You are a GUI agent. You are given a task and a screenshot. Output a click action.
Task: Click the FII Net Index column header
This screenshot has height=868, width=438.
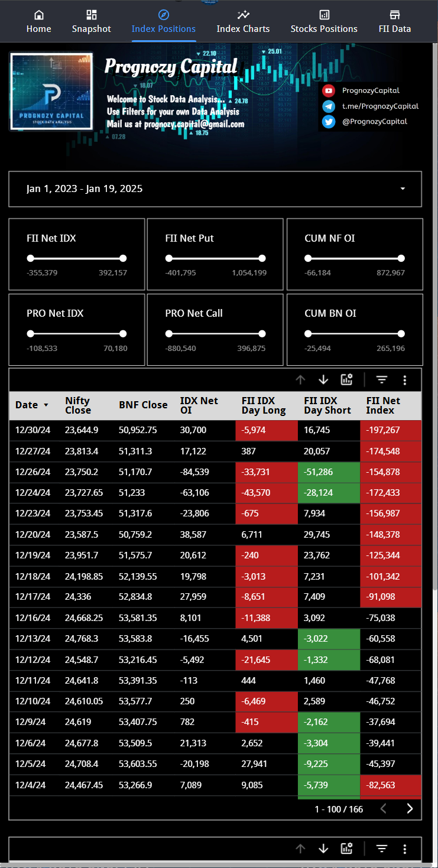[383, 405]
